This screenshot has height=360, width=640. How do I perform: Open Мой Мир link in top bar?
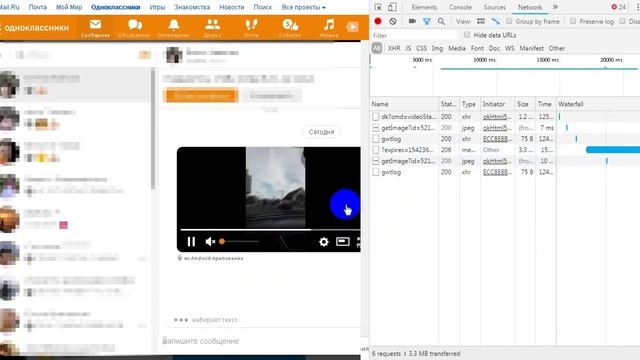(69, 7)
